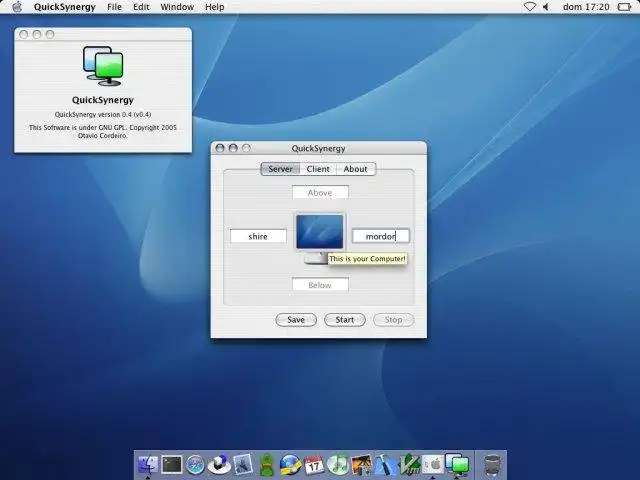
Task: Launch Xcode hammer icon in dock
Action: click(385, 464)
